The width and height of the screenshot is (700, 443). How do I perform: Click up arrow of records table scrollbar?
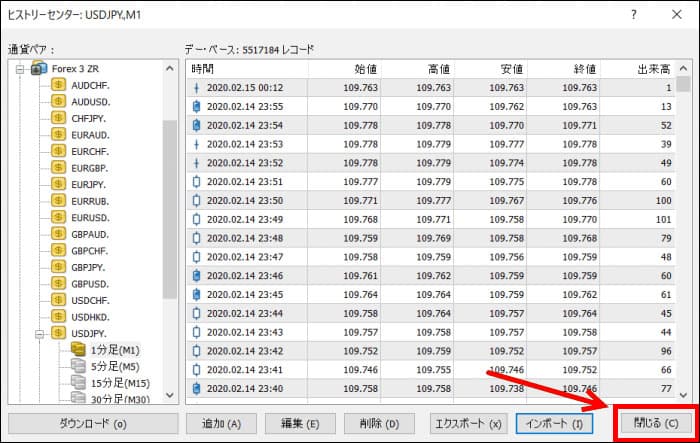(683, 68)
